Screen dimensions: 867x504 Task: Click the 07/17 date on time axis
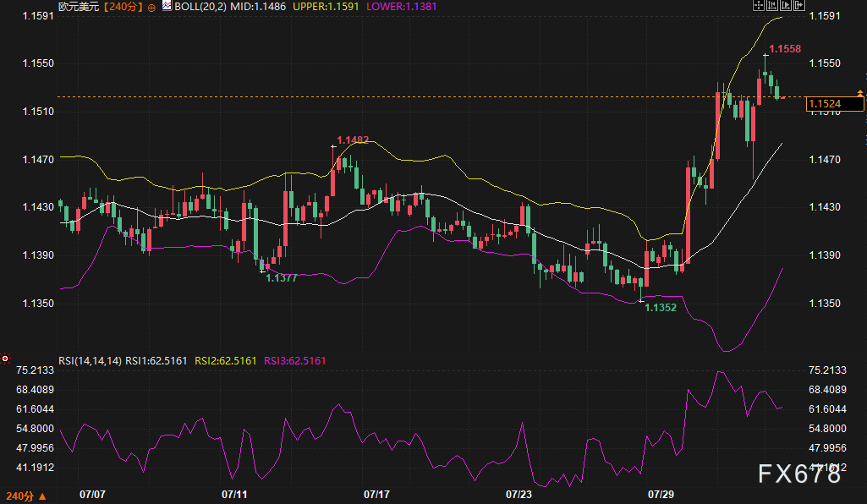tap(376, 494)
